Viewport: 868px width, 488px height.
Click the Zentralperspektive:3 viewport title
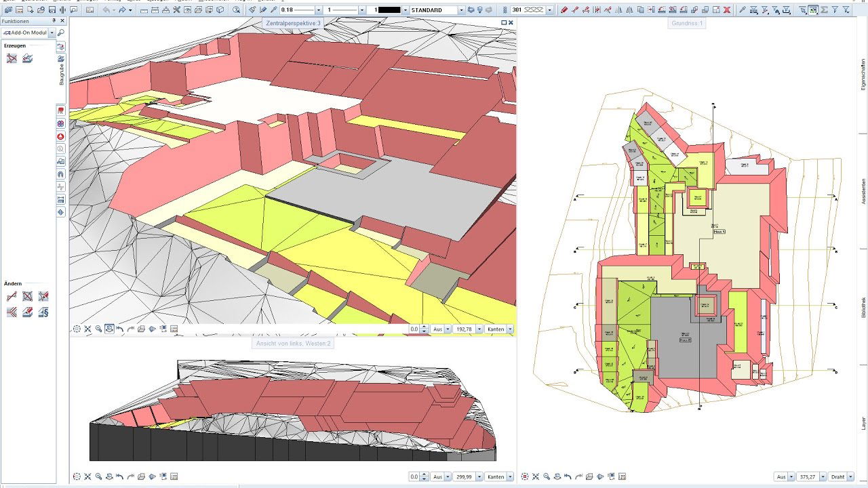(x=292, y=23)
